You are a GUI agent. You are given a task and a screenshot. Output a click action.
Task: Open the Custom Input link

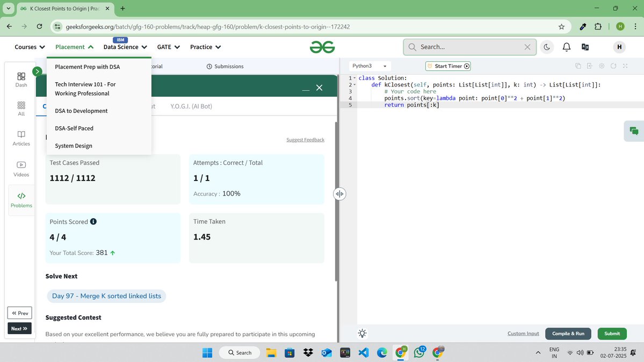pyautogui.click(x=523, y=334)
